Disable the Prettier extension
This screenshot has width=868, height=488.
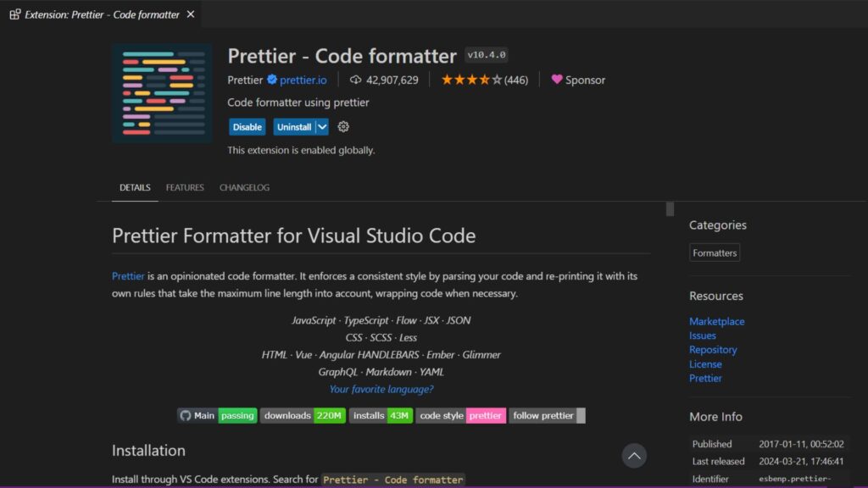(x=247, y=127)
